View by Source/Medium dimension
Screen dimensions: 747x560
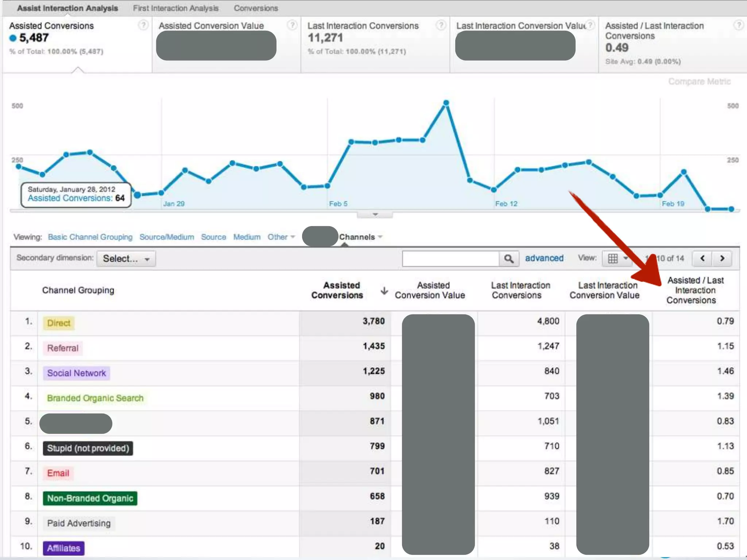click(167, 237)
